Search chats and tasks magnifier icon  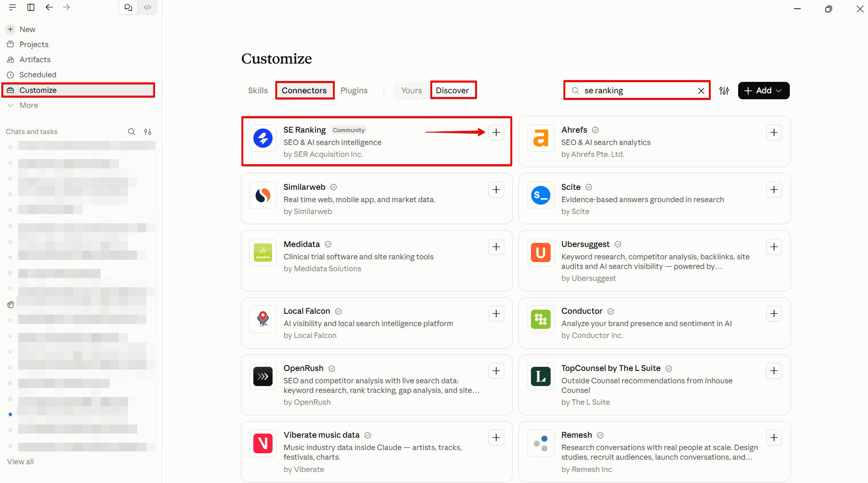pos(131,132)
